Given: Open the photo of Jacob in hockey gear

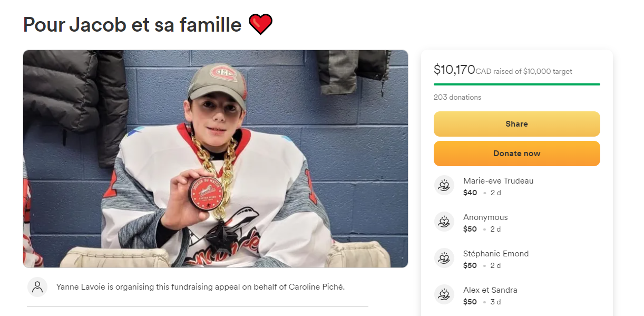Looking at the screenshot, I should [215, 159].
